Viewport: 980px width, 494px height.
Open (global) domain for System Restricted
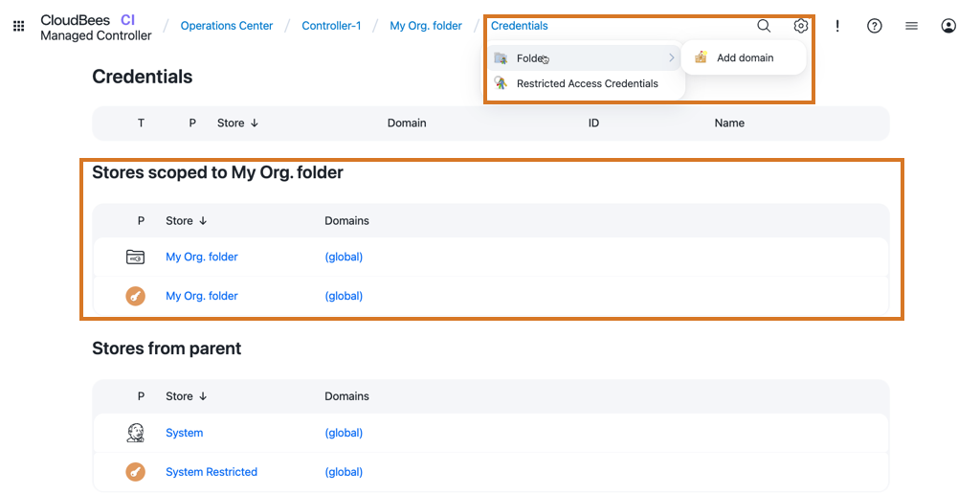[344, 471]
